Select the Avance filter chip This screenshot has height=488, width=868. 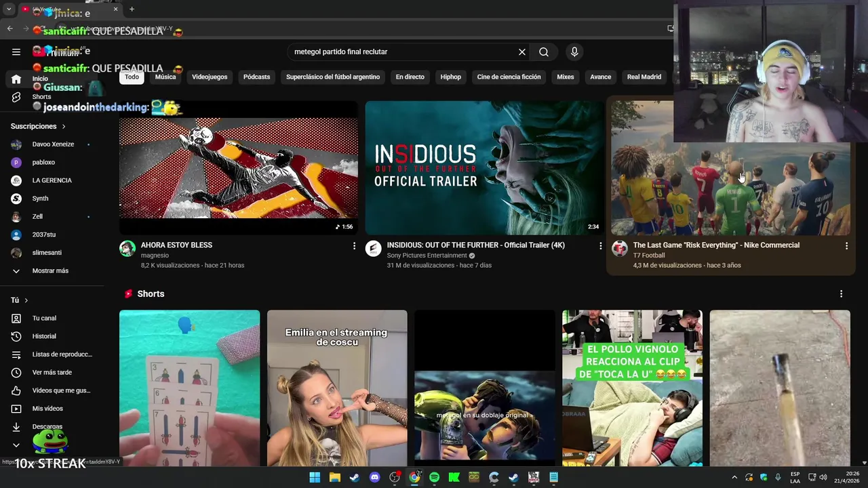pyautogui.click(x=600, y=77)
